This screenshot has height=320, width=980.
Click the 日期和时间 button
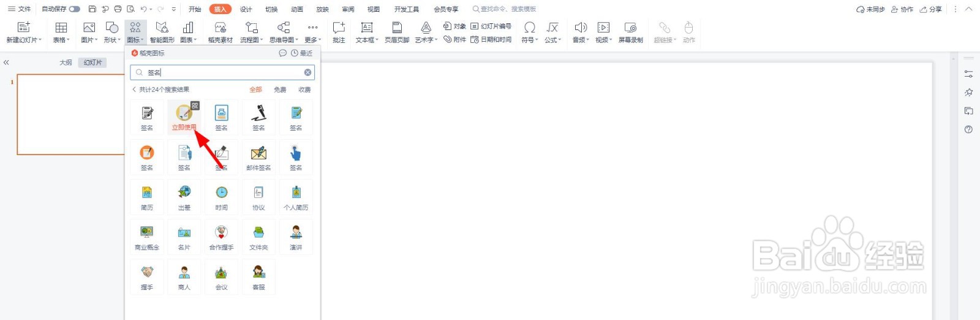click(491, 39)
